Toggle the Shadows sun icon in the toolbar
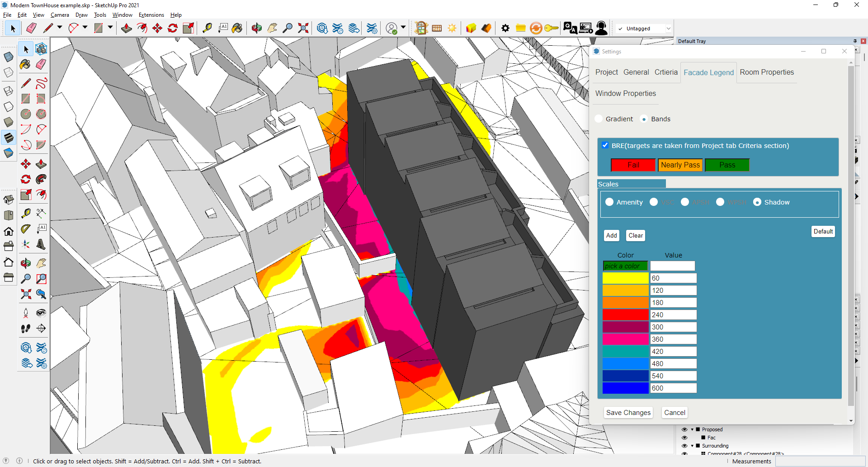 pos(452,28)
